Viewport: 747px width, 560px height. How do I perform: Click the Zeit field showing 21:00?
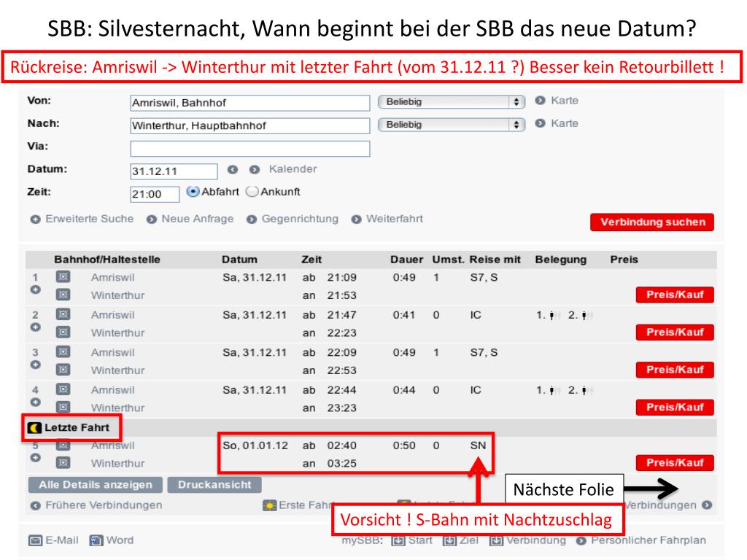click(155, 194)
